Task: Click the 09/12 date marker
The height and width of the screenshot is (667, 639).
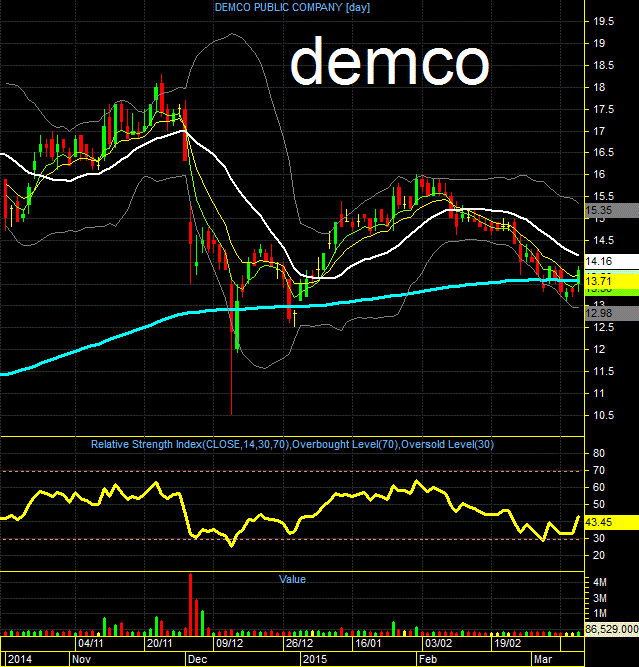Action: [x=230, y=643]
